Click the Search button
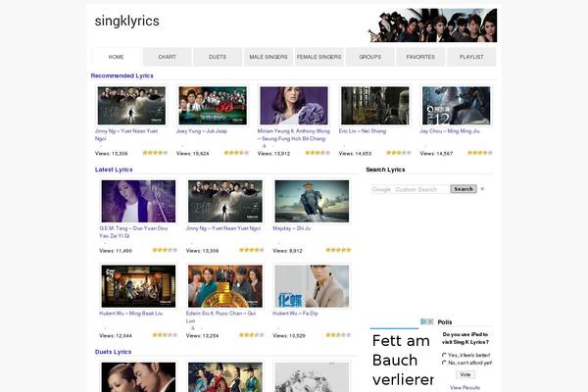 (464, 189)
